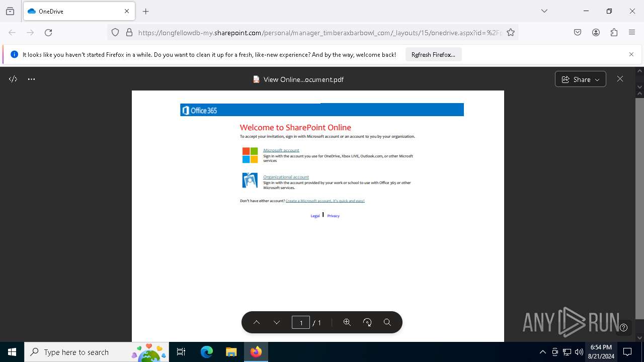Image resolution: width=644 pixels, height=362 pixels.
Task: Open Firefox application hamburger menu
Action: tap(632, 33)
